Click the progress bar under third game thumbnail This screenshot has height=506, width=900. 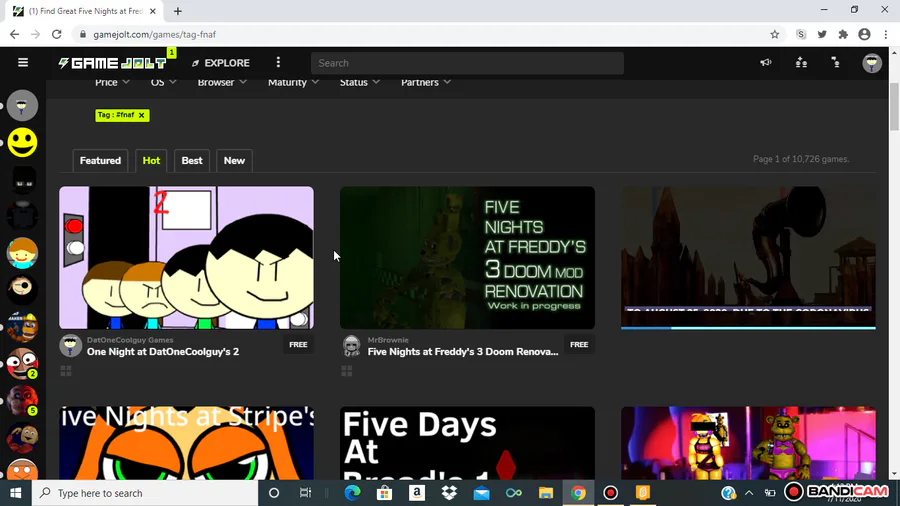pyautogui.click(x=748, y=328)
